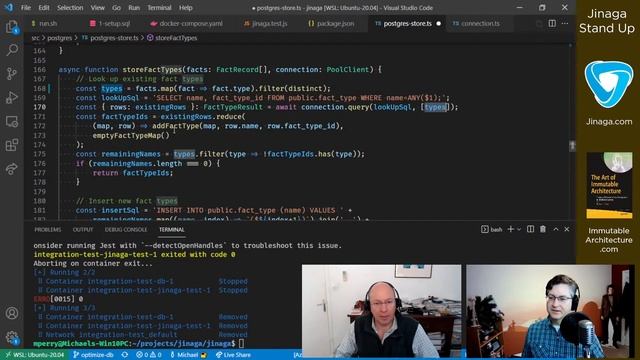Show the PROBLEMS panel tab

tap(47, 230)
